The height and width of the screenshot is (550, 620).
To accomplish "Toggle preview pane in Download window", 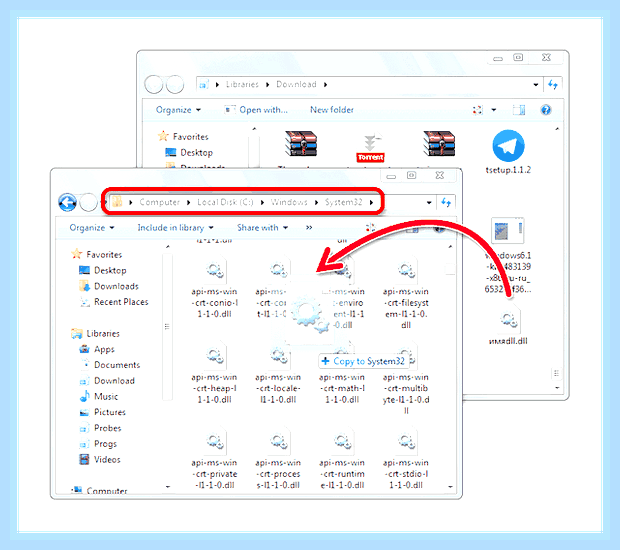I will point(519,110).
